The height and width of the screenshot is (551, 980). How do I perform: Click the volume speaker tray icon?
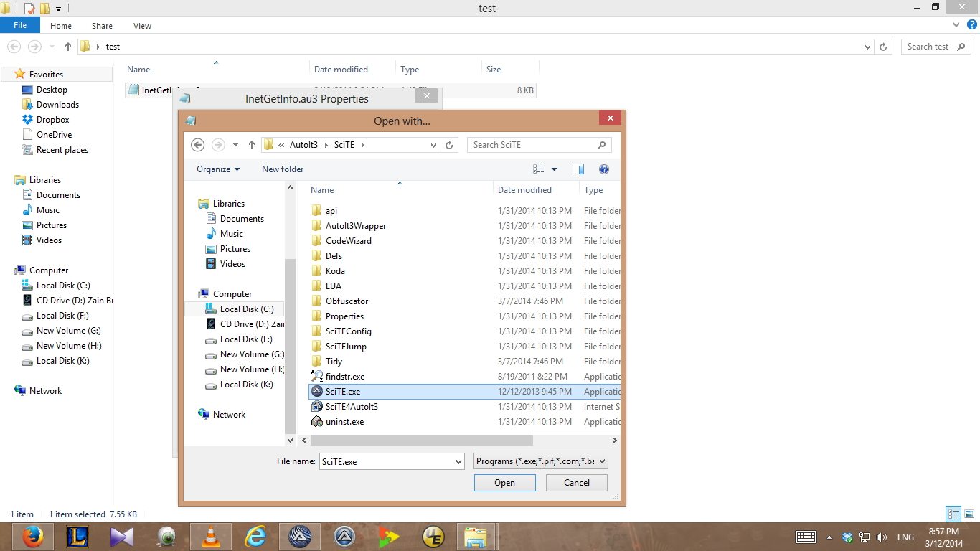[x=881, y=537]
